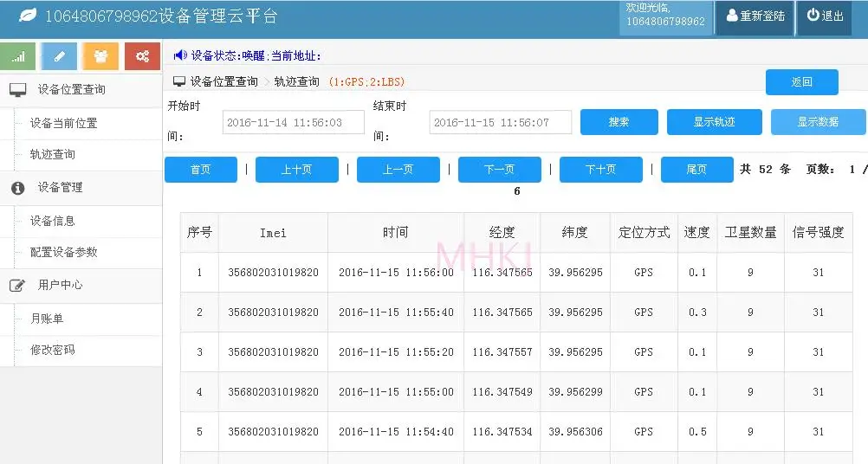The height and width of the screenshot is (464, 868).
Task: Click the platform title 设备管理云平台
Action: (x=218, y=16)
